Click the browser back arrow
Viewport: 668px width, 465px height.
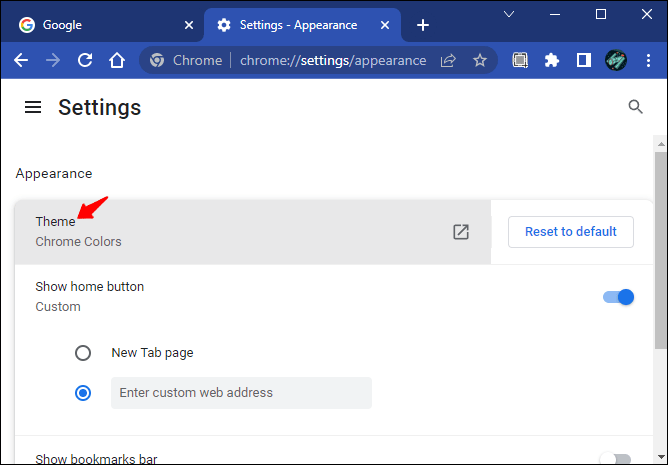click(21, 60)
